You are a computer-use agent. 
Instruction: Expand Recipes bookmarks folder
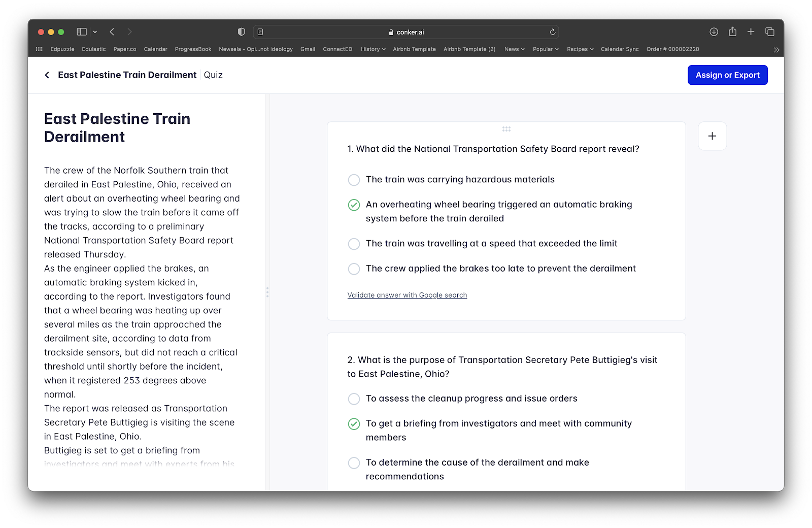(580, 49)
